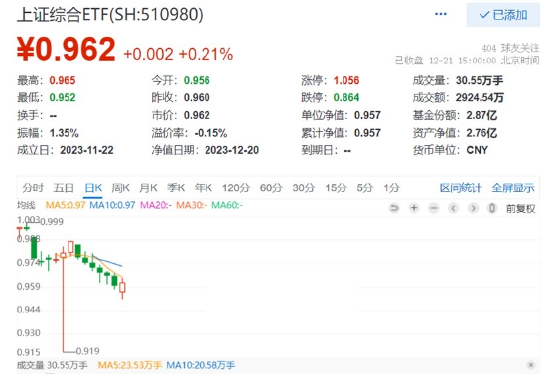Screen dimensions: 550x375
Task: Click the 基金份额 value 2.87亿
Action: point(482,115)
